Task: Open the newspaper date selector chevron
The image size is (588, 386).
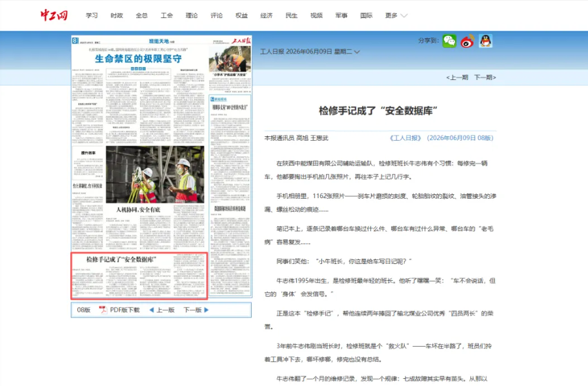Action: [357, 52]
